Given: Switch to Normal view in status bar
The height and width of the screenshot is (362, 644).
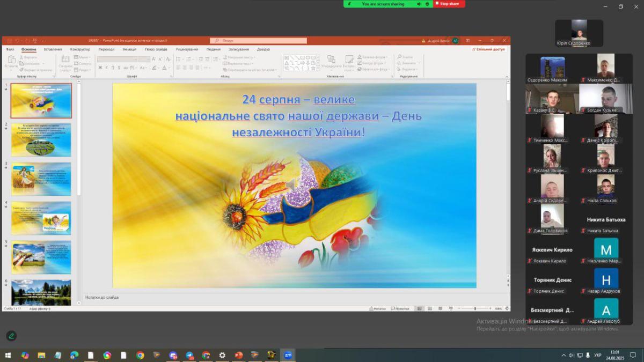Looking at the screenshot, I should click(420, 309).
